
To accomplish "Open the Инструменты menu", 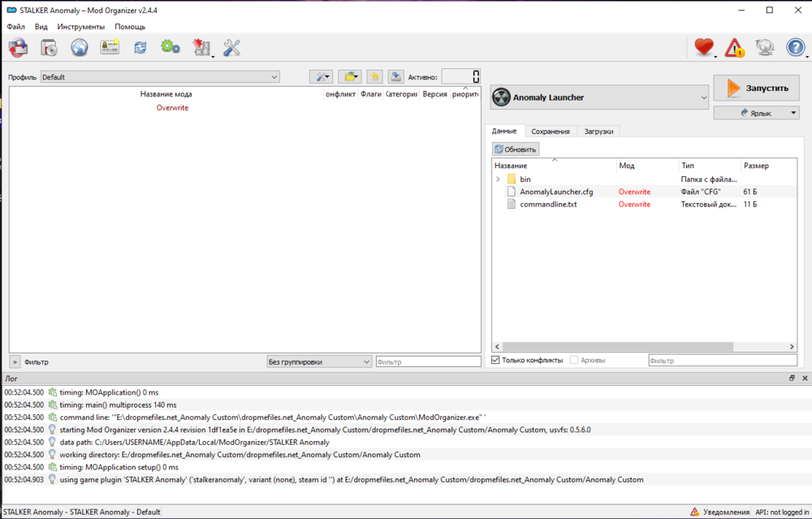I will pyautogui.click(x=80, y=27).
